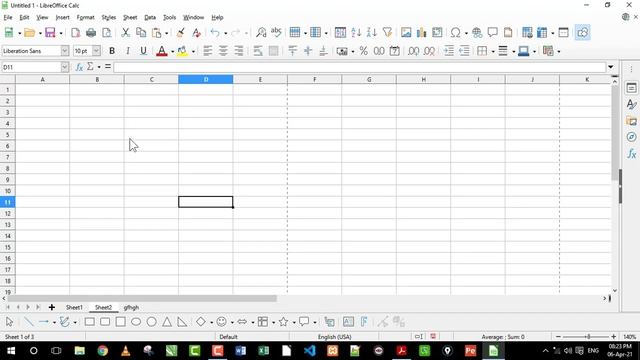Image resolution: width=640 pixels, height=360 pixels.
Task: Switch to the gfhgh sheet tab
Action: (x=131, y=307)
